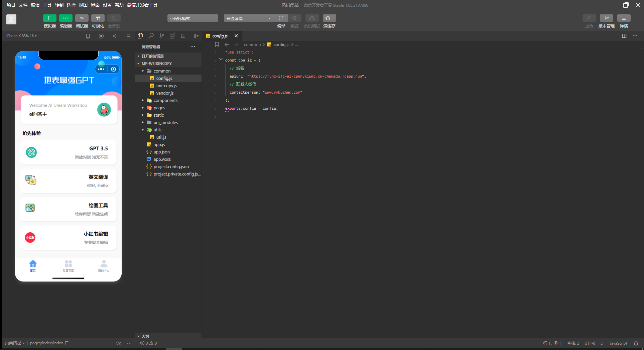Open the mini program mode dropdown
The height and width of the screenshot is (350, 644).
pos(192,18)
